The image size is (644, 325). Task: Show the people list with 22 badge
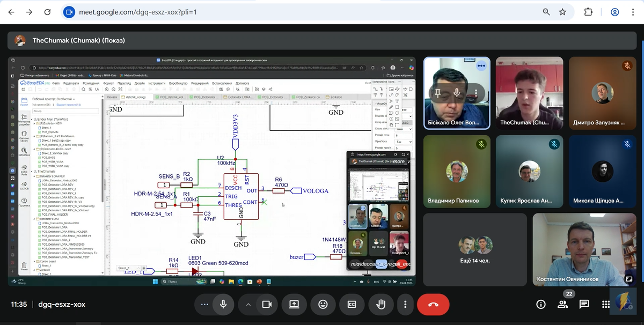click(562, 304)
